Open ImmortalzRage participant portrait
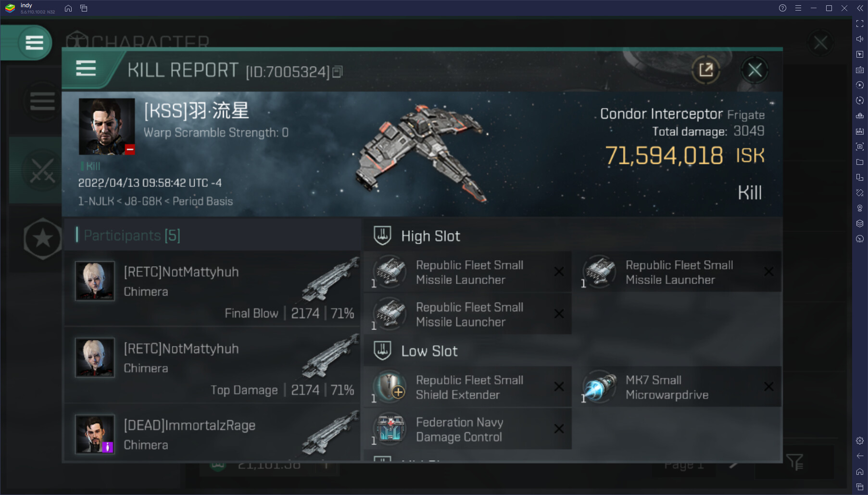Screen dimensions: 868x495 tap(95, 434)
